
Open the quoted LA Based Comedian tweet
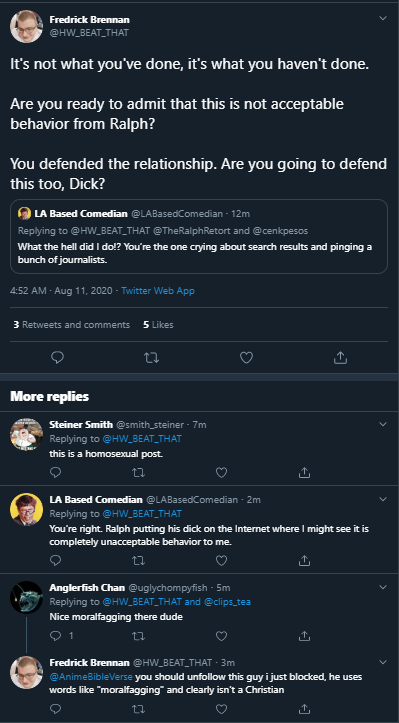click(199, 236)
